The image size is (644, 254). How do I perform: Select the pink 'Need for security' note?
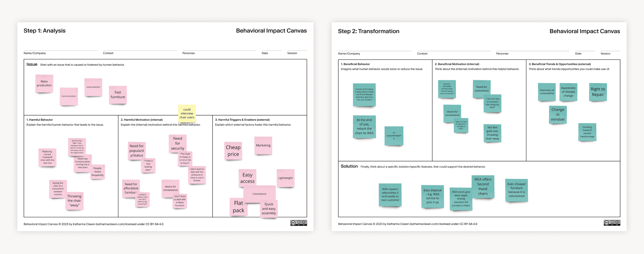pos(178,143)
